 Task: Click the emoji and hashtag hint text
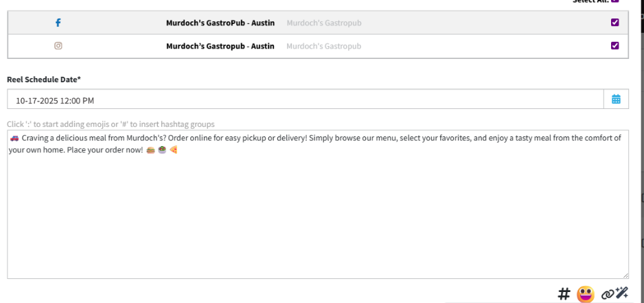pyautogui.click(x=111, y=124)
